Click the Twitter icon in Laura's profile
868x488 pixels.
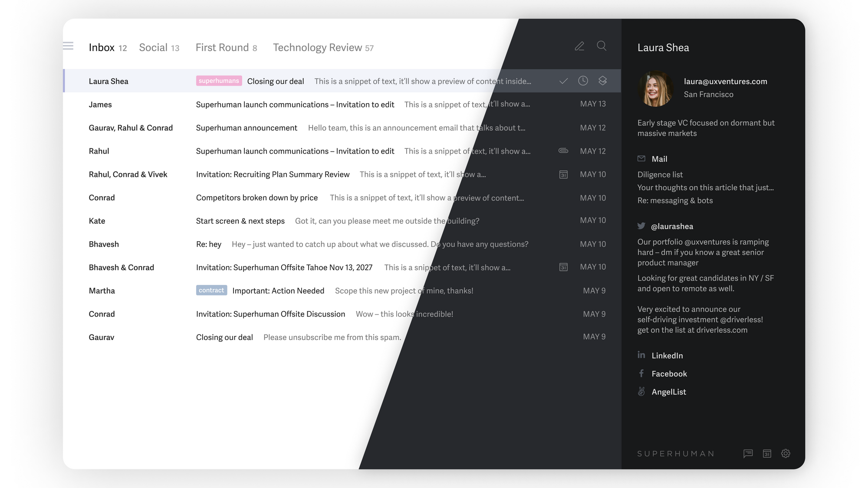pyautogui.click(x=641, y=225)
